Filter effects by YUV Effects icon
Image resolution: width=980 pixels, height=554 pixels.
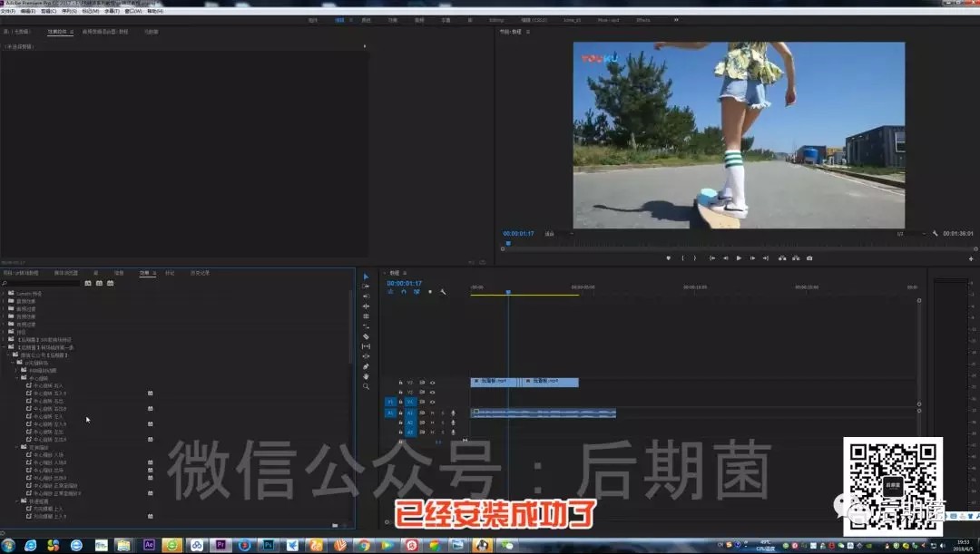point(111,284)
